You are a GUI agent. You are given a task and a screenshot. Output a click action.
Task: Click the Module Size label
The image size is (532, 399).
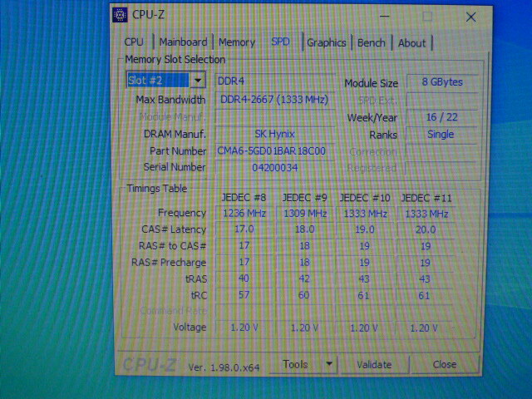(x=372, y=83)
